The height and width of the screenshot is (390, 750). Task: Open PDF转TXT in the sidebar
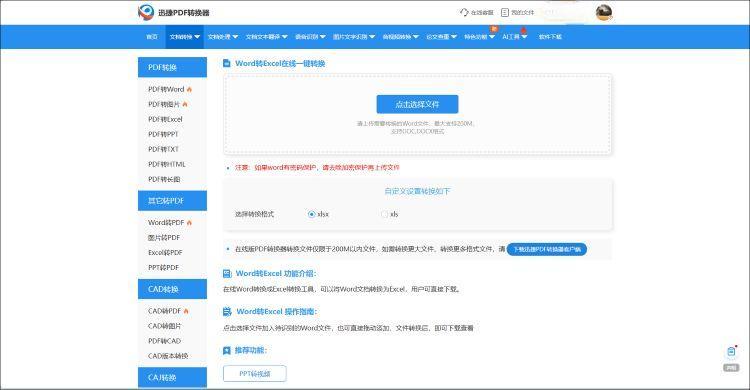point(163,149)
